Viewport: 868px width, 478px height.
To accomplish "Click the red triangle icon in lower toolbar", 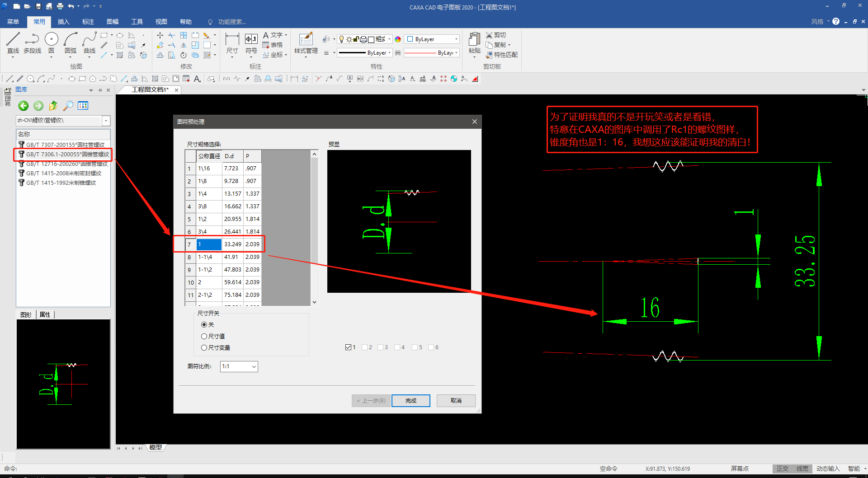I will coord(475,79).
